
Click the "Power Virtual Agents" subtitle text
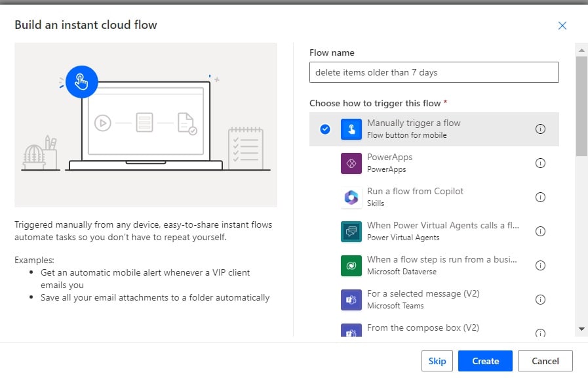tap(403, 238)
